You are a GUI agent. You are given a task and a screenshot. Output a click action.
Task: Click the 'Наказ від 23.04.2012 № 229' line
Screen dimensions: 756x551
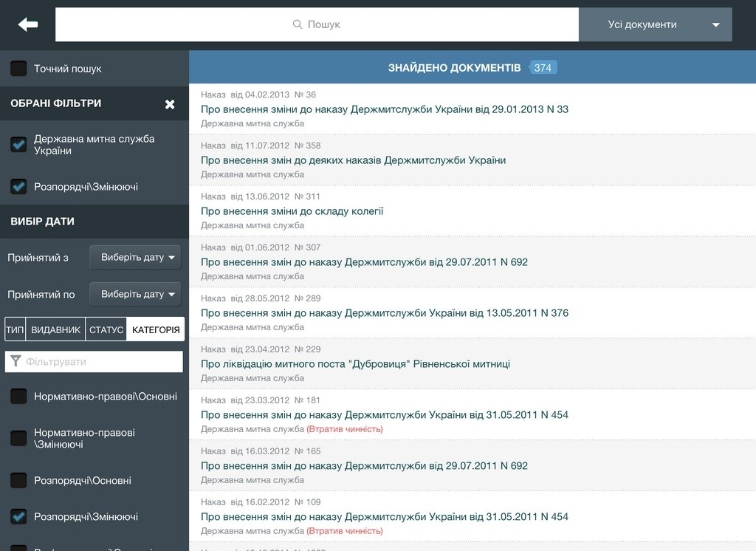(x=261, y=349)
